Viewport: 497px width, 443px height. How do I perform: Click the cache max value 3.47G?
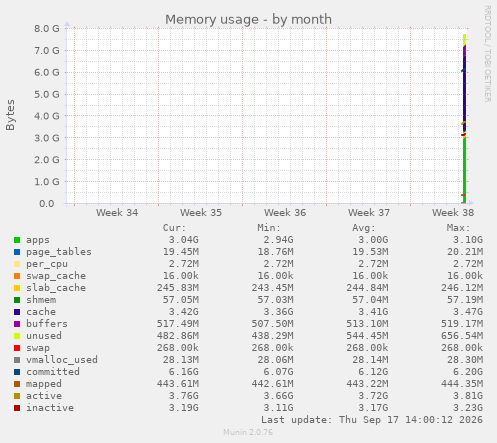pyautogui.click(x=468, y=312)
